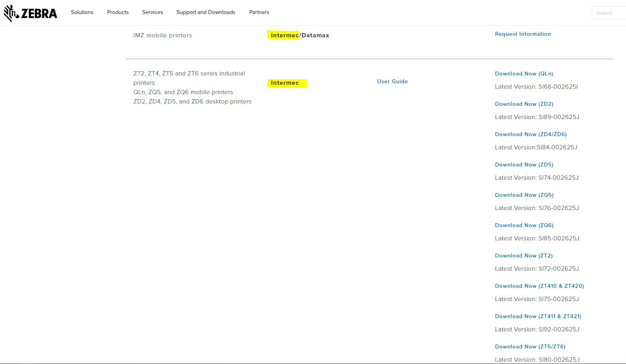
Task: Open Support and Downloads menu
Action: pos(206,12)
